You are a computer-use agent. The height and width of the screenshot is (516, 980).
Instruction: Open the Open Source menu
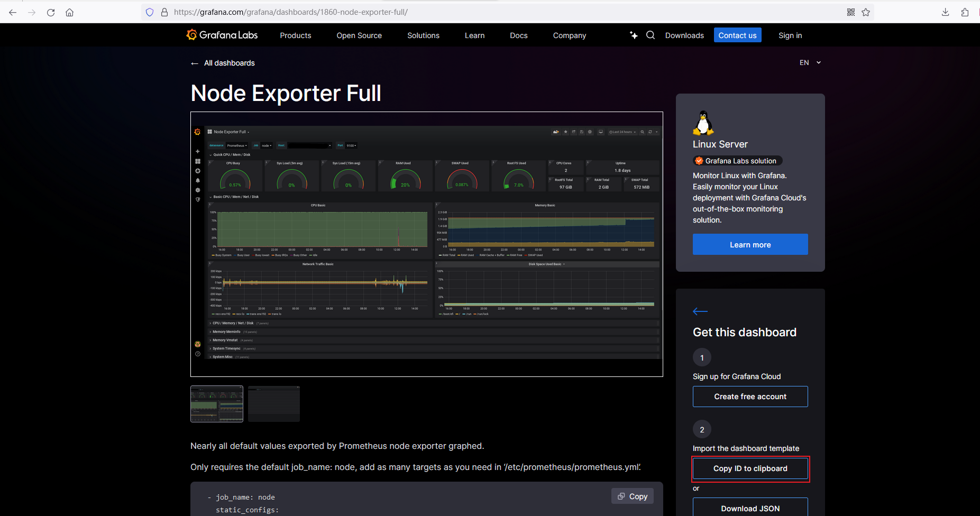coord(359,35)
